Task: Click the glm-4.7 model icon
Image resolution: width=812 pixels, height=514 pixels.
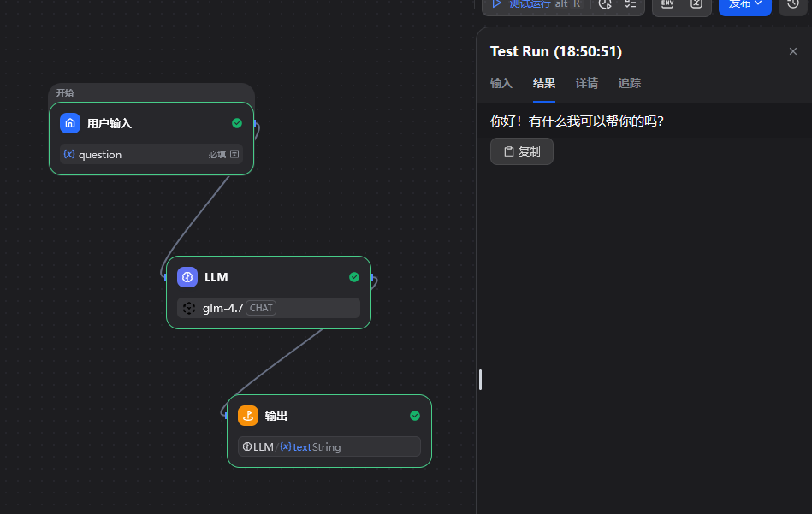Action: (189, 308)
